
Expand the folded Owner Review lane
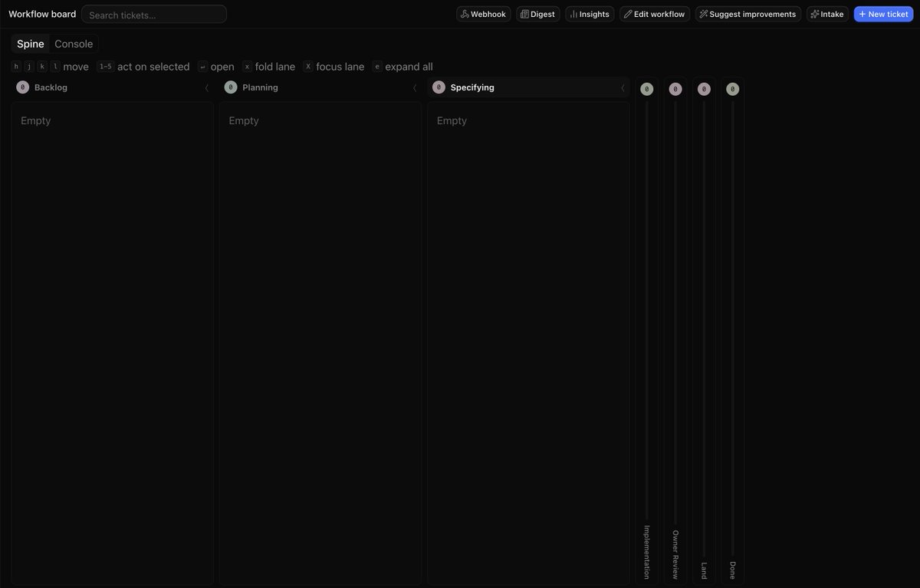pos(675,330)
